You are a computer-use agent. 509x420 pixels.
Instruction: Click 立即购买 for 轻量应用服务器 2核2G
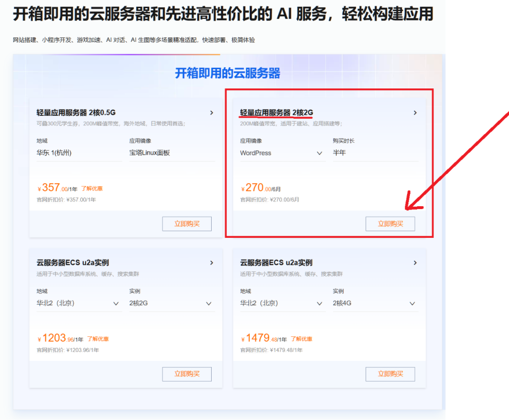tap(390, 223)
